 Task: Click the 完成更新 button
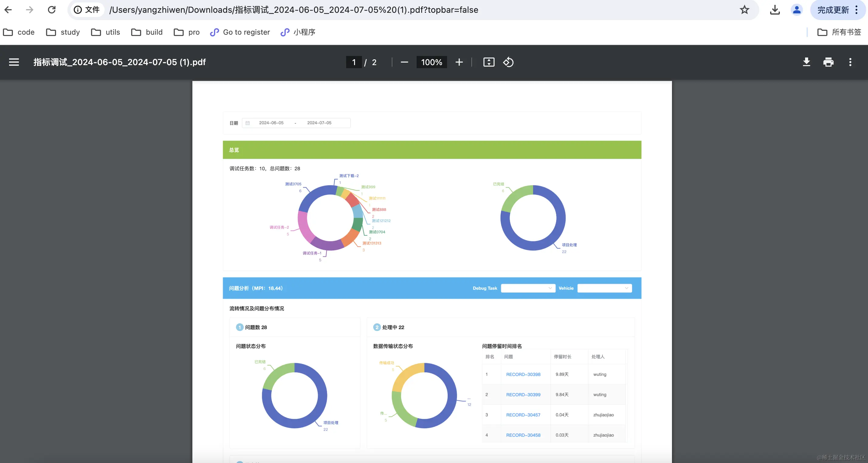tap(833, 10)
